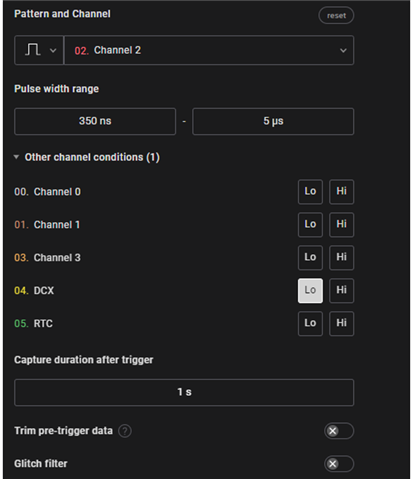Set Channel 1 condition to Hi
Image resolution: width=412 pixels, height=479 pixels.
click(341, 224)
